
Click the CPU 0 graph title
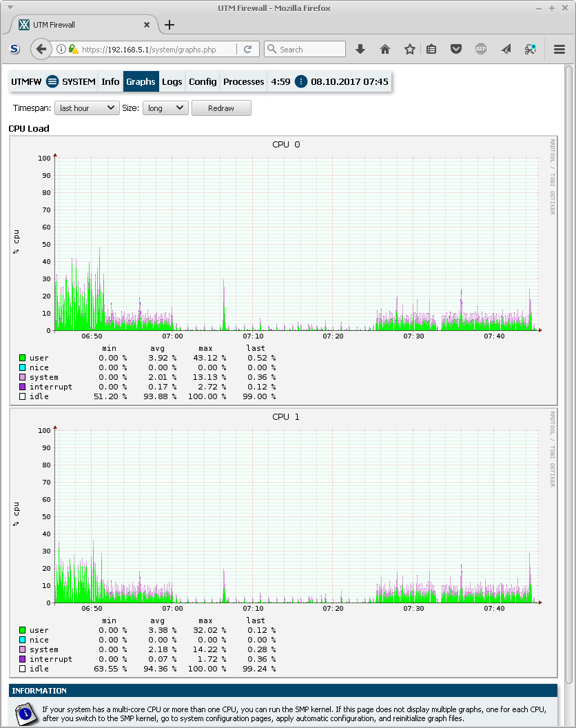[286, 144]
